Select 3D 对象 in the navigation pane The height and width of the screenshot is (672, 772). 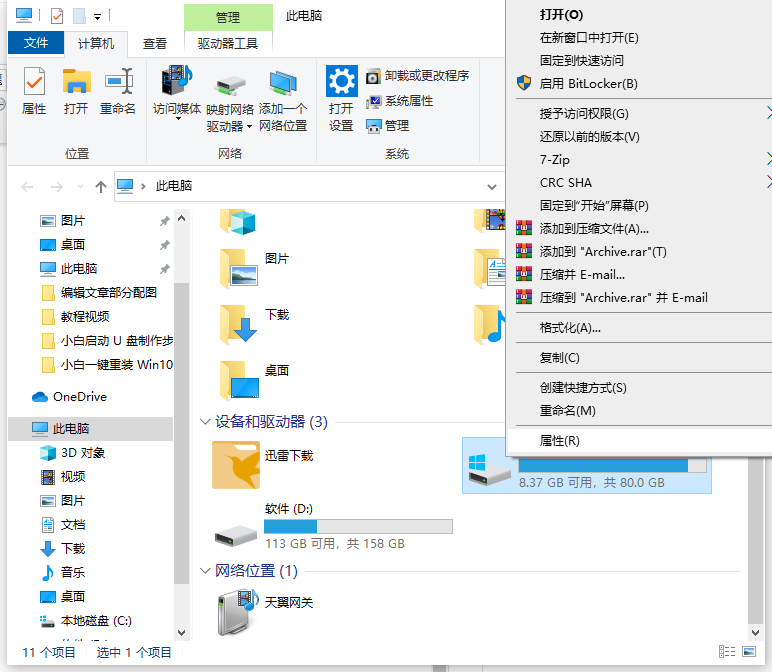91,453
